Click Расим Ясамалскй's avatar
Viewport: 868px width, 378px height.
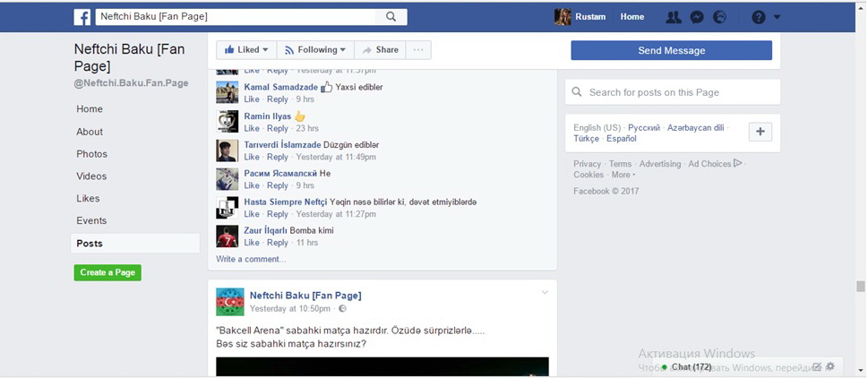coord(227,179)
